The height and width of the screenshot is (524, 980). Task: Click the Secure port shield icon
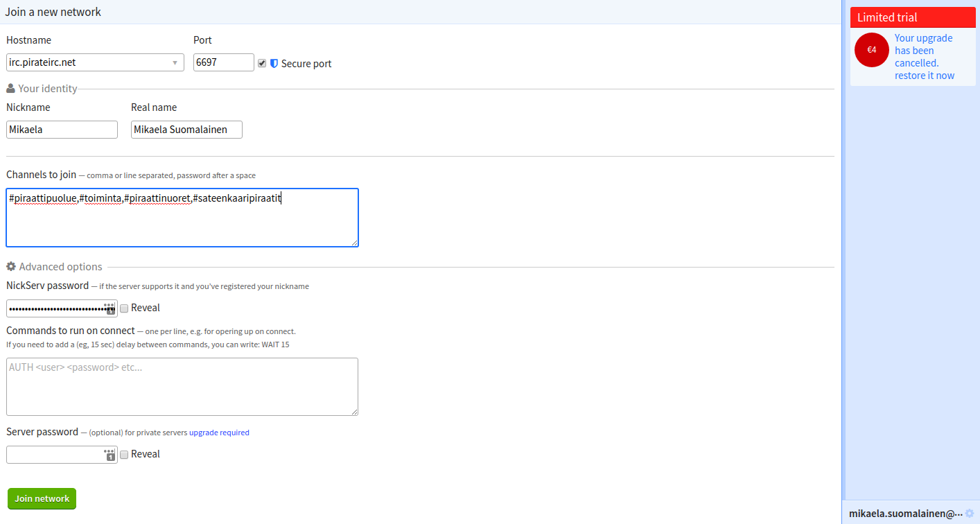click(x=274, y=63)
